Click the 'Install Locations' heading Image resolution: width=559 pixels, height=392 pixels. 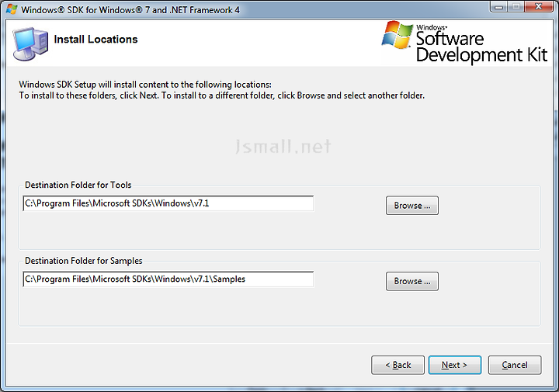tap(95, 39)
